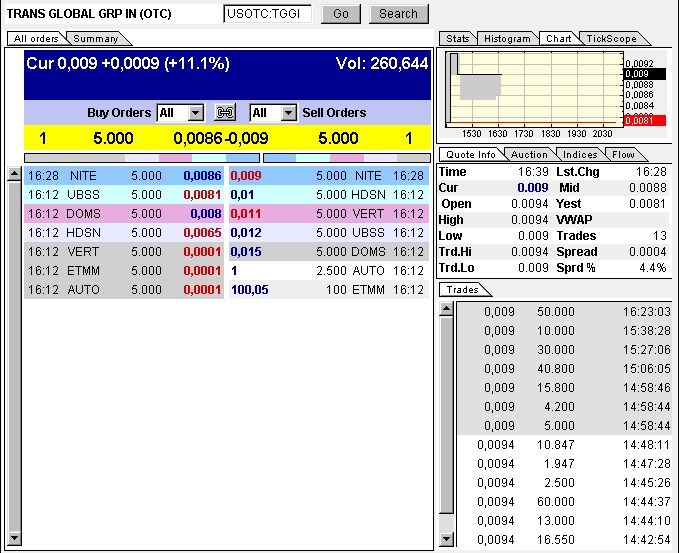Click the 0,0081 red chart price marker

[x=644, y=120]
